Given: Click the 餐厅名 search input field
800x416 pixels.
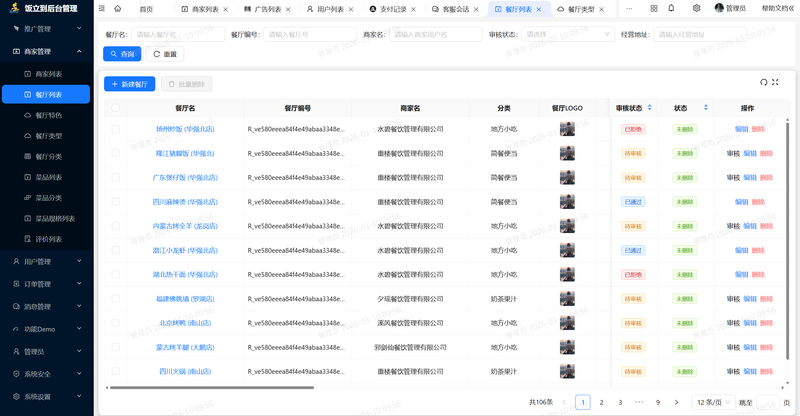Looking at the screenshot, I should coord(177,34).
